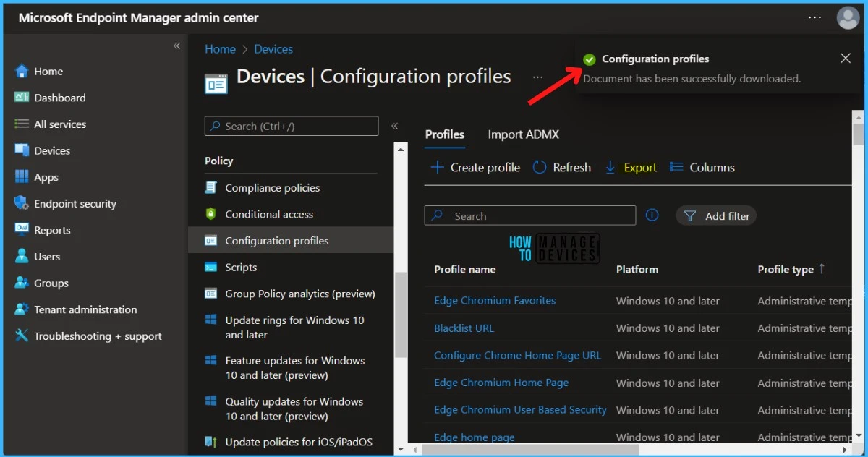Open the top bar ellipsis menu
The image size is (868, 457).
(815, 17)
